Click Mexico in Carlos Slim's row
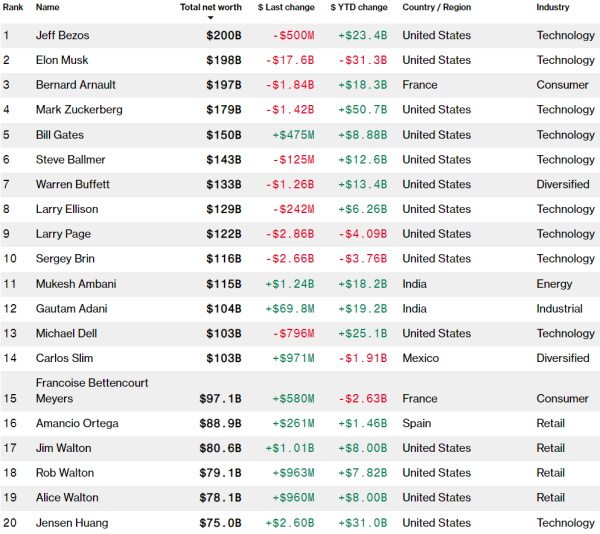600x534 pixels. coord(421,358)
